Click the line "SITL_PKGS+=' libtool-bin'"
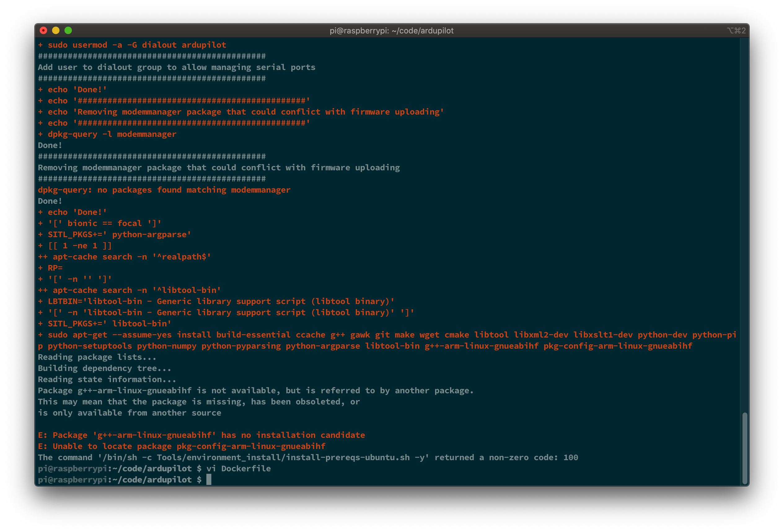Viewport: 784px width, 532px height. tap(104, 324)
